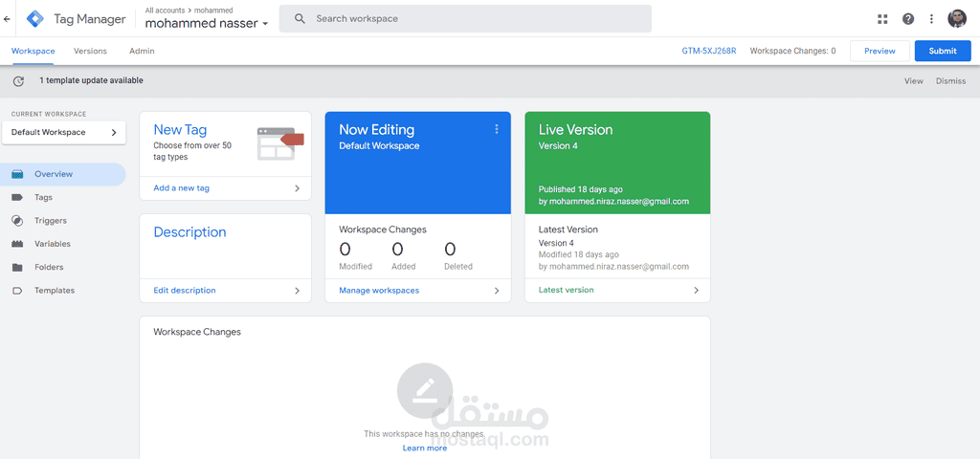Click the Manage workspaces link
Image resolution: width=980 pixels, height=459 pixels.
coord(379,291)
